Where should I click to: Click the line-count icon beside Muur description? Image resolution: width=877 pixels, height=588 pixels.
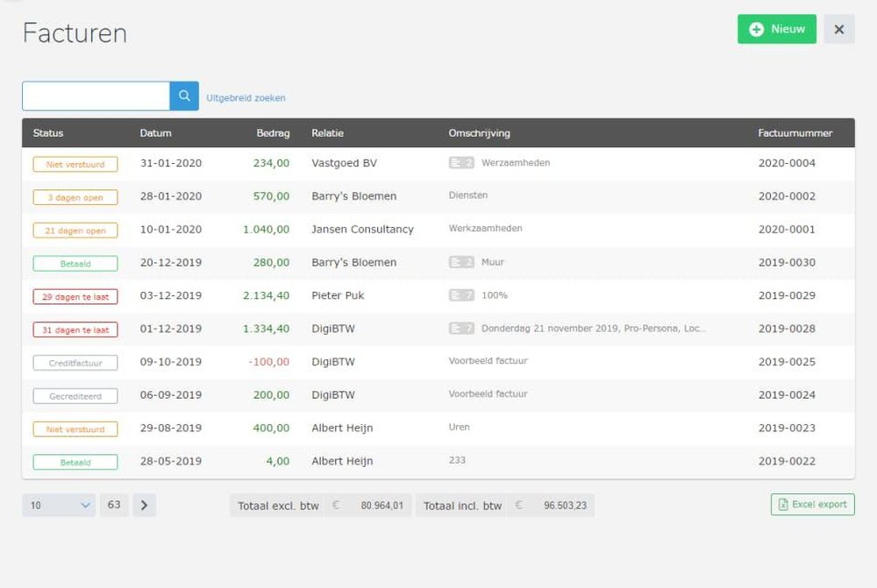click(461, 262)
